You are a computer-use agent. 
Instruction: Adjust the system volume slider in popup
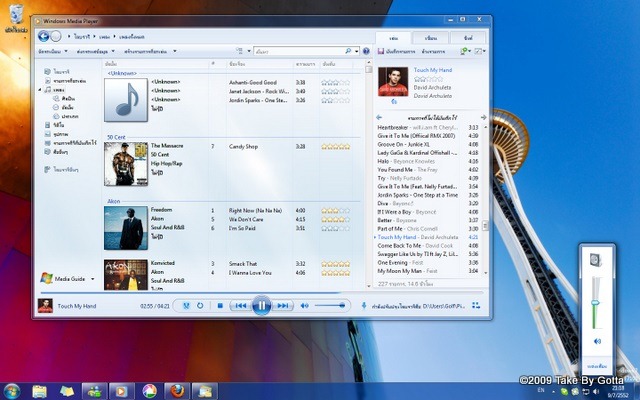(596, 302)
